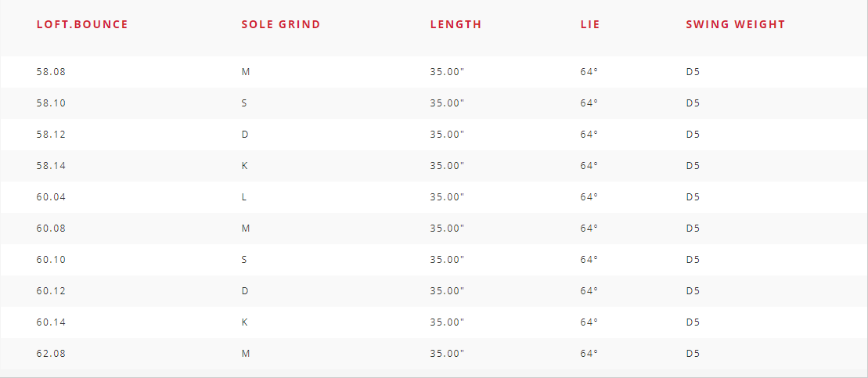The width and height of the screenshot is (868, 378).
Task: Select the 60.14 loft.bounce cell
Action: tap(51, 322)
